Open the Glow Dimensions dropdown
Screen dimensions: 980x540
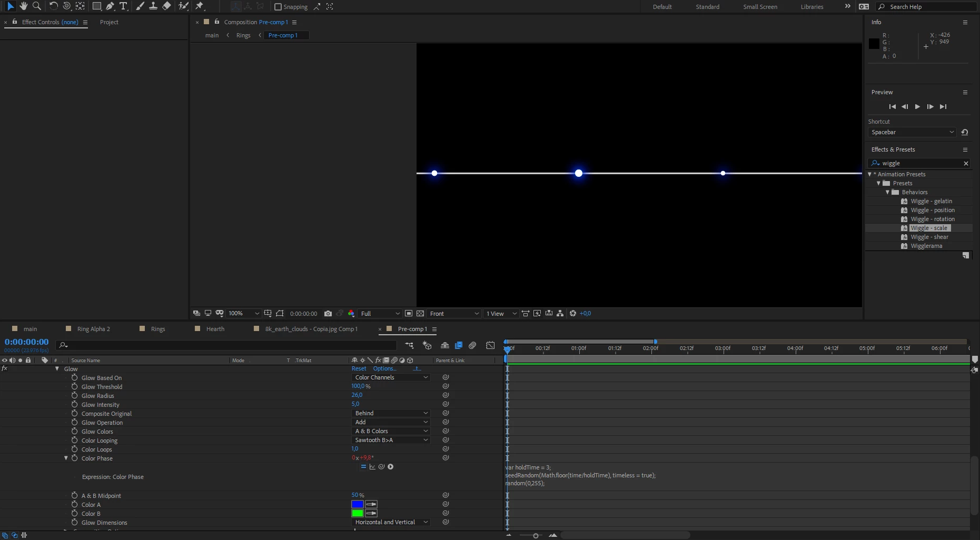(x=391, y=522)
